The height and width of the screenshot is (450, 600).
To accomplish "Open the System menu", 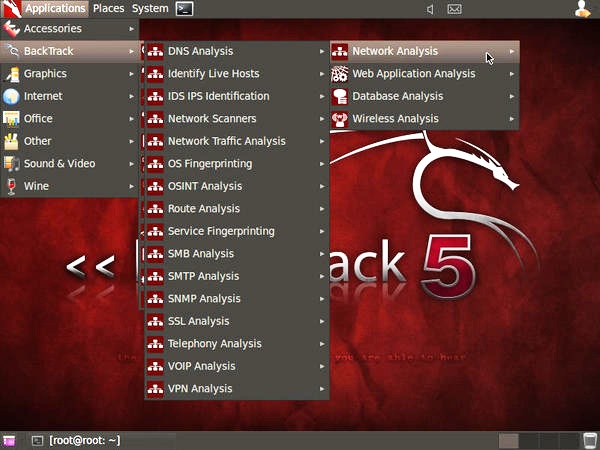I will (x=150, y=8).
